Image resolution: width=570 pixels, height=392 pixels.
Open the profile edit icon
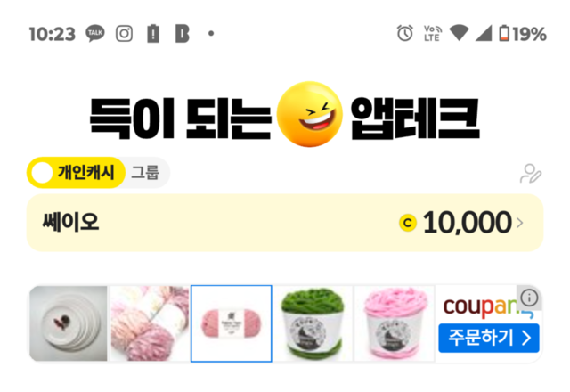pos(531,174)
